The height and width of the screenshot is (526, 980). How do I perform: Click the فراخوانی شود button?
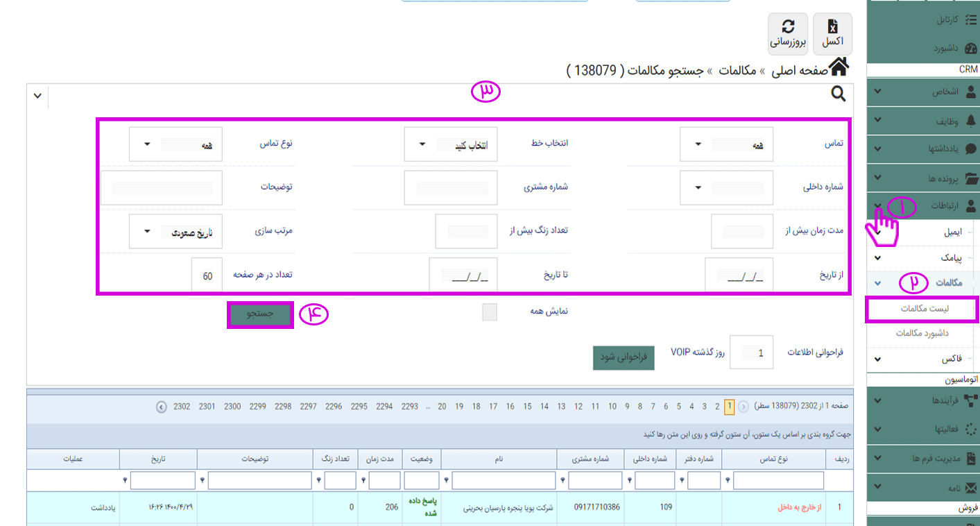pos(624,357)
